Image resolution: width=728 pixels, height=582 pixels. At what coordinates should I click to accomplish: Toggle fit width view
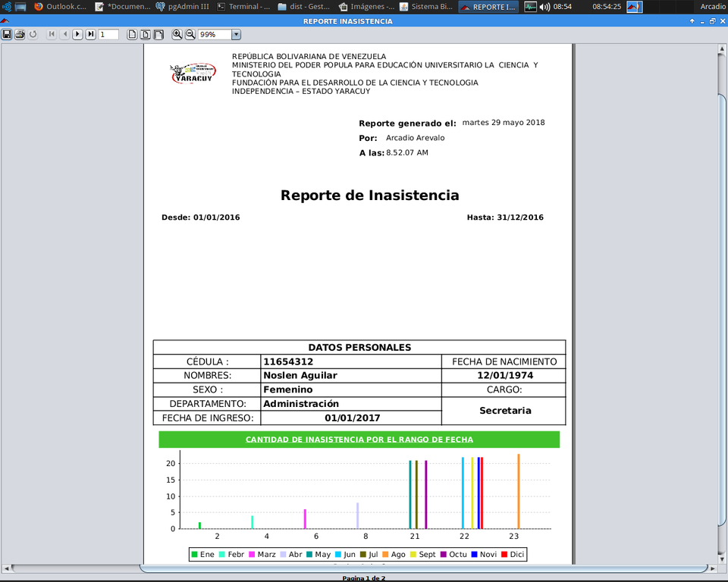(x=158, y=34)
